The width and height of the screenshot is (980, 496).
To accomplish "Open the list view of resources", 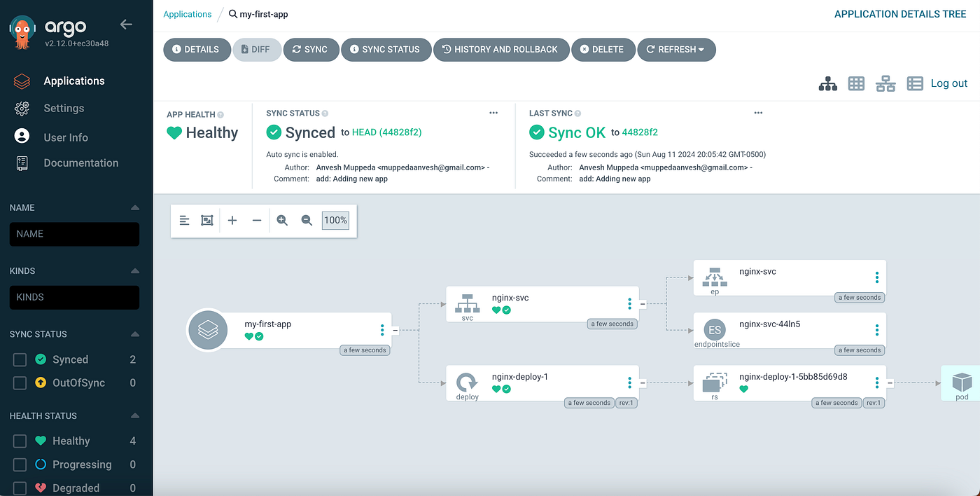I will [x=915, y=83].
